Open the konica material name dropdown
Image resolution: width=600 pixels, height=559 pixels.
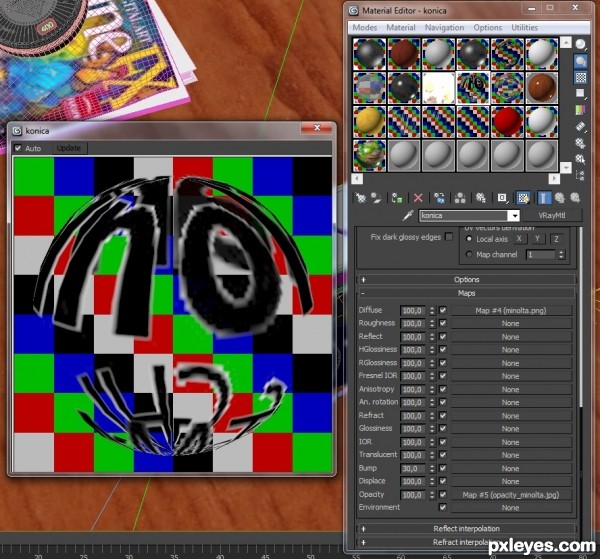click(515, 216)
